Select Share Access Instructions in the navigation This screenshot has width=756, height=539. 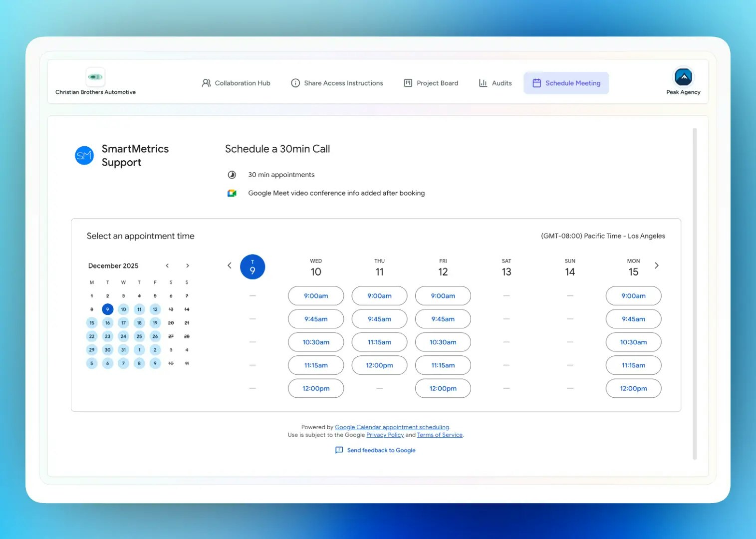[x=337, y=83]
